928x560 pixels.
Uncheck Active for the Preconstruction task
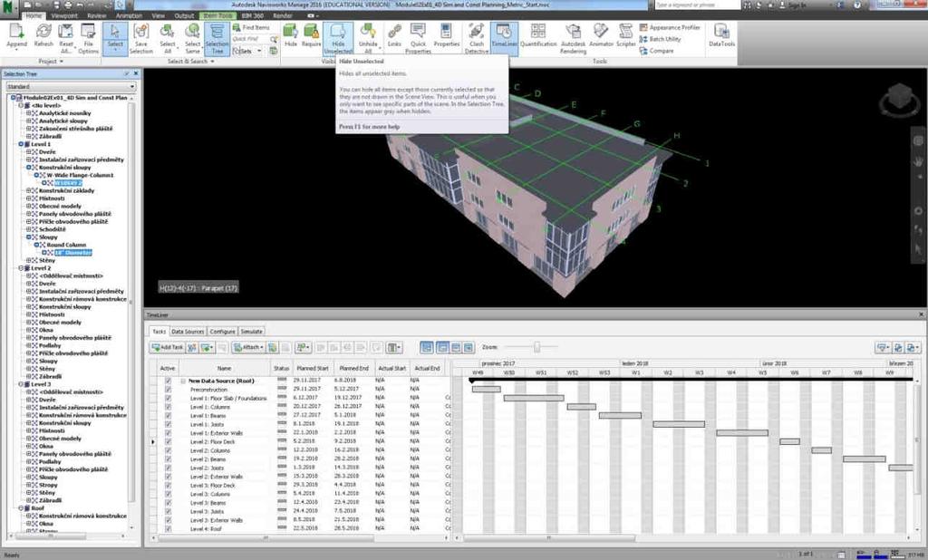point(168,390)
